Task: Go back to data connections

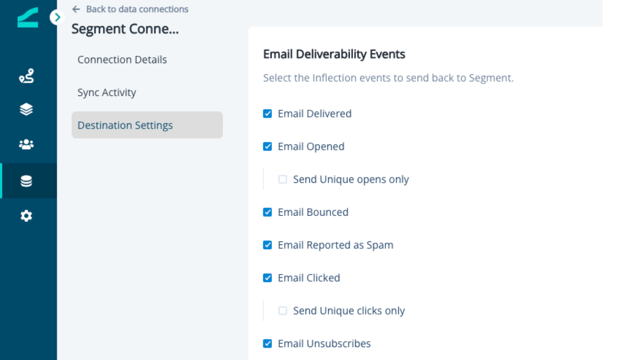Action: pyautogui.click(x=137, y=9)
